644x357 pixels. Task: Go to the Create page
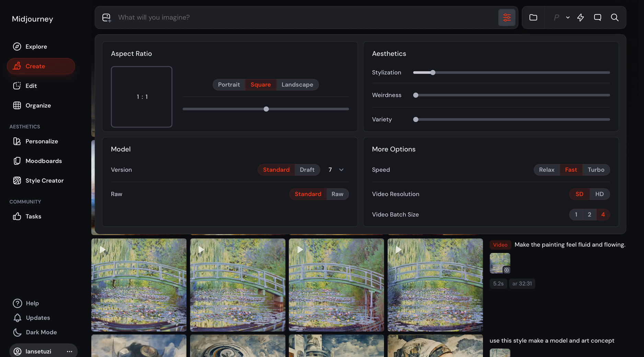41,66
